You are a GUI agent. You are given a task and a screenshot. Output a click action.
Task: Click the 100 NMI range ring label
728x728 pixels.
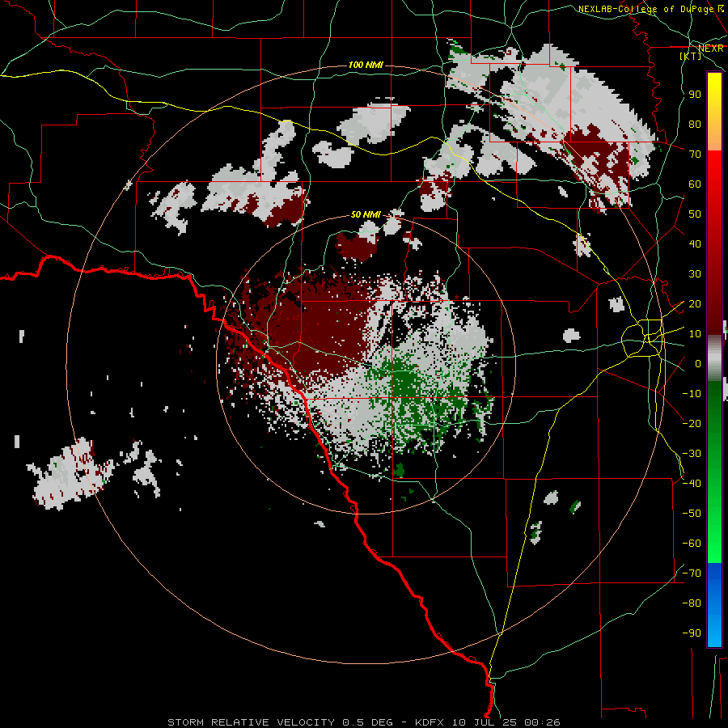[x=366, y=65]
